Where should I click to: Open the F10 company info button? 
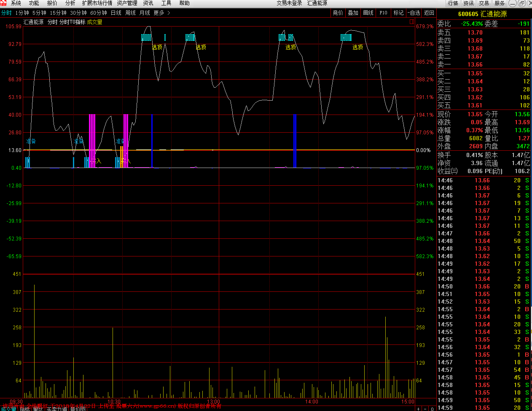(x=384, y=13)
